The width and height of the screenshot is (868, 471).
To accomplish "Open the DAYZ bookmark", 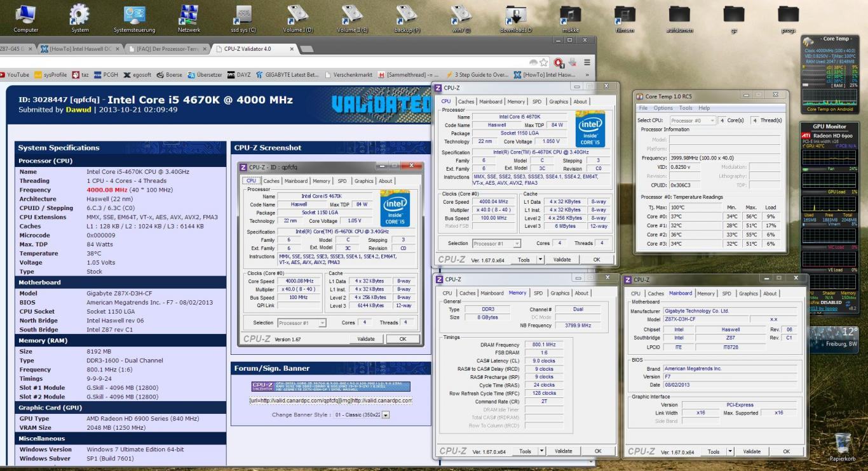I will coord(239,75).
